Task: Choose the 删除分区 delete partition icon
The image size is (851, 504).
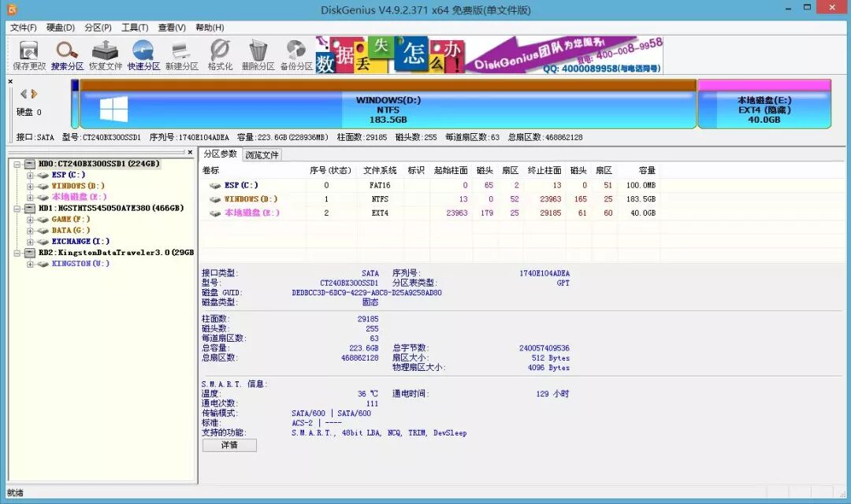Action: (x=258, y=55)
